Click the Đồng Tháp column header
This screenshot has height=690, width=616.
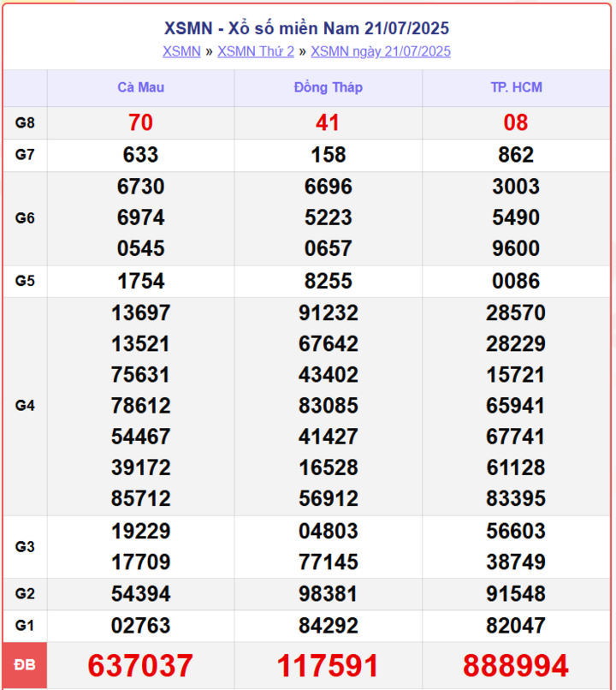tap(329, 87)
